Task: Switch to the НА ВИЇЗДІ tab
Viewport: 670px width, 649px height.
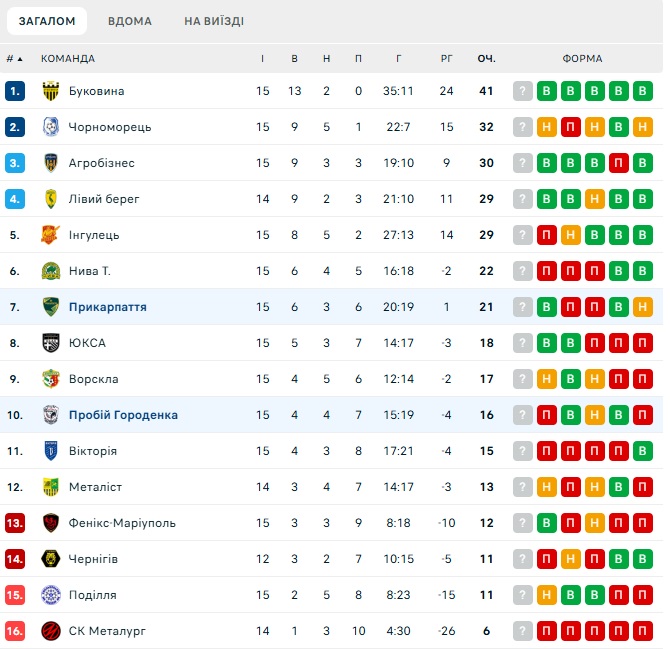Action: tap(214, 21)
